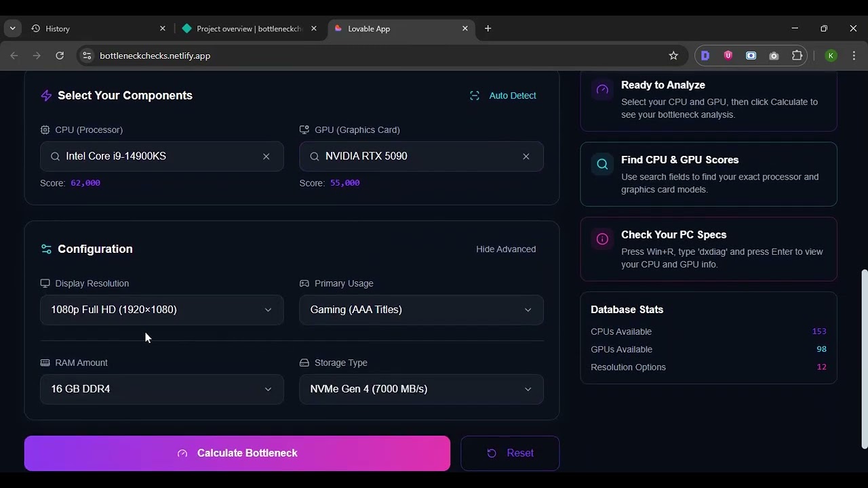Screen dimensions: 868x488
Task: Click the memory icon beside RAM Amount
Action: pos(45,363)
